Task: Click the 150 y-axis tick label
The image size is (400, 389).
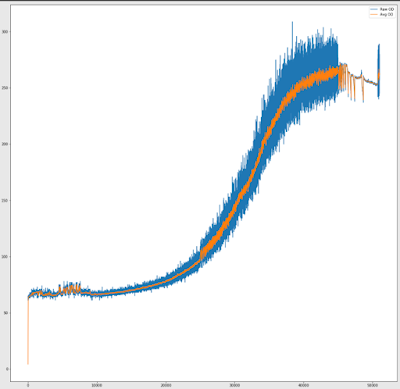Action: point(5,201)
